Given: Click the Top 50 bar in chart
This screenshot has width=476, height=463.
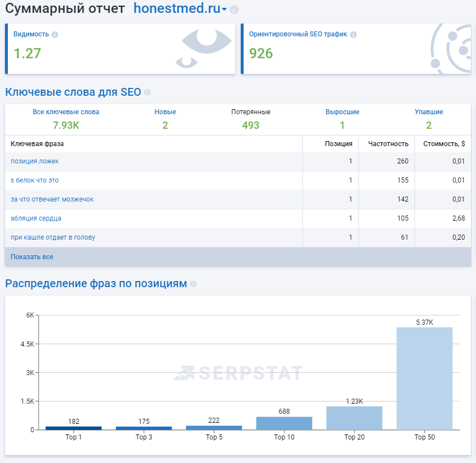Looking at the screenshot, I should click(x=424, y=378).
